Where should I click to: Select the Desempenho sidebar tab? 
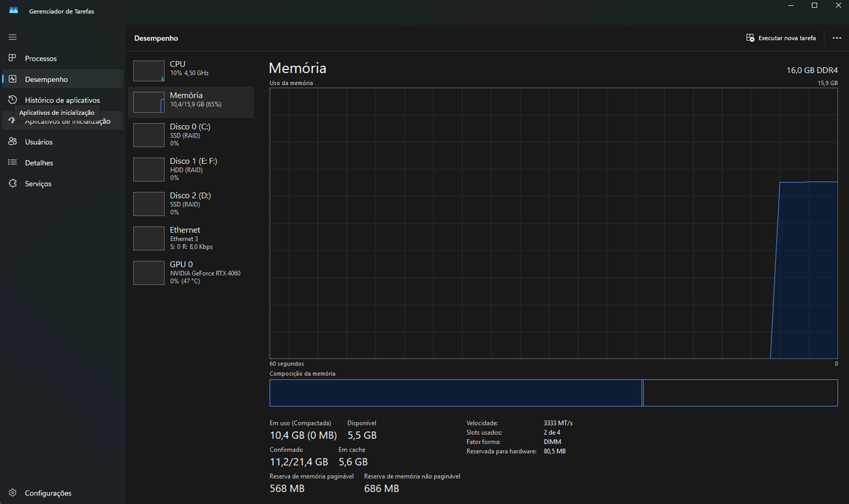[63, 79]
